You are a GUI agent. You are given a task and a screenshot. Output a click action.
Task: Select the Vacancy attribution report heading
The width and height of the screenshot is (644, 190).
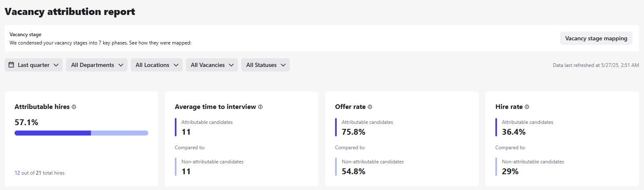click(70, 12)
